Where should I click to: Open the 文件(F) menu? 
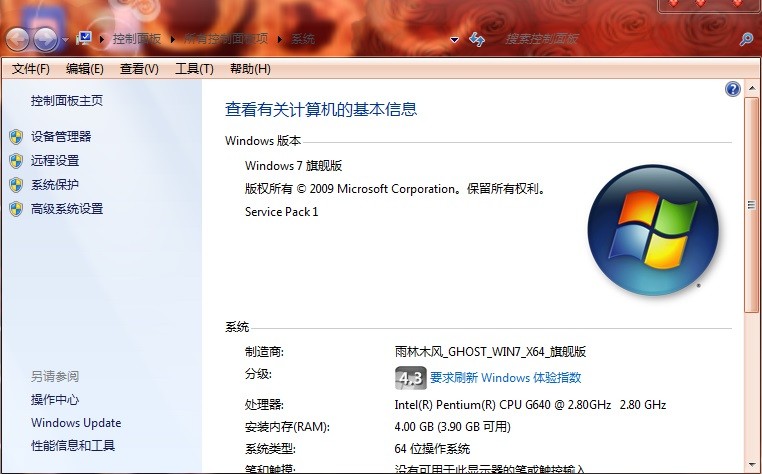pyautogui.click(x=31, y=69)
